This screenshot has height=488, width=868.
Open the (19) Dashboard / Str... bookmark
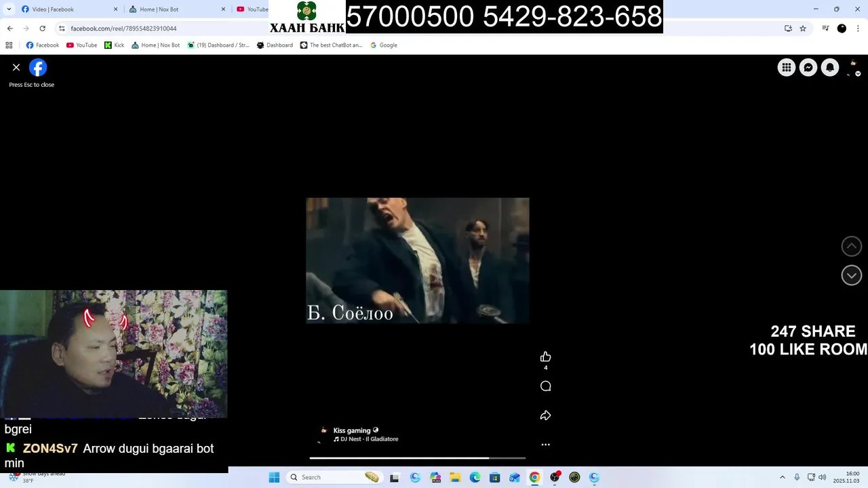[x=218, y=45]
